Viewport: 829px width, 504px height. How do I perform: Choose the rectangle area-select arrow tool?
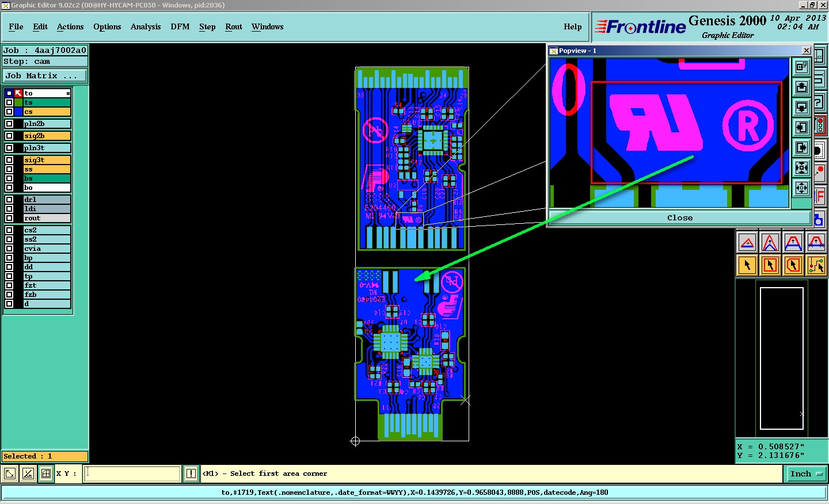(x=770, y=265)
